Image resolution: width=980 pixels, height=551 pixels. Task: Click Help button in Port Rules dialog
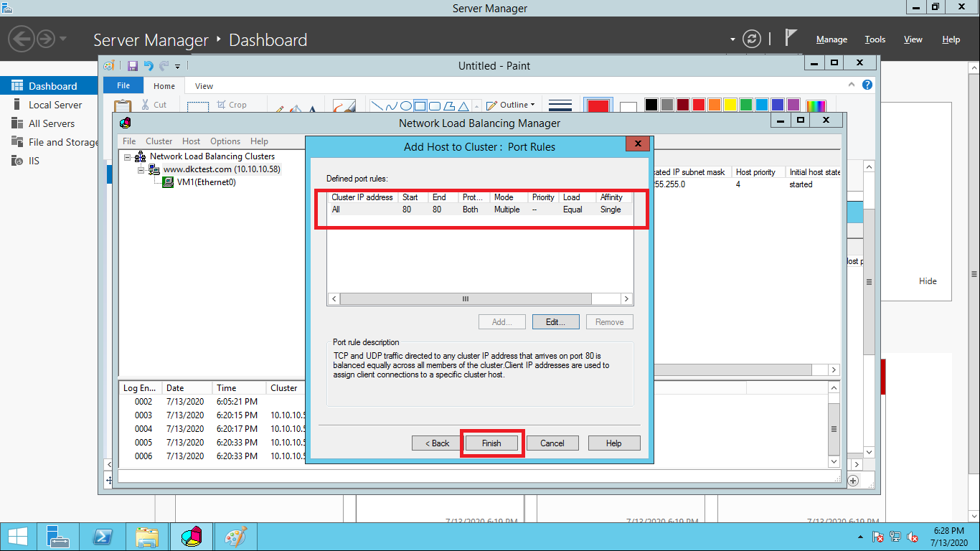614,443
